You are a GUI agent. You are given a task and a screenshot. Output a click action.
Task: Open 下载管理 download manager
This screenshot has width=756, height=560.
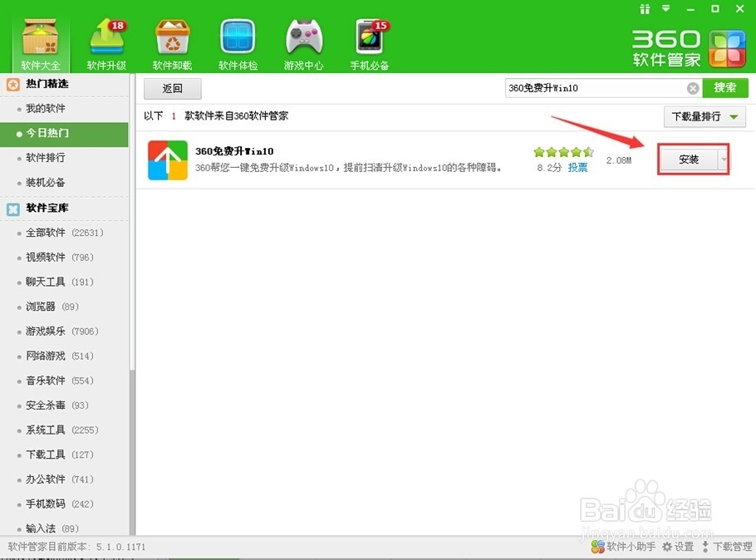pyautogui.click(x=727, y=547)
